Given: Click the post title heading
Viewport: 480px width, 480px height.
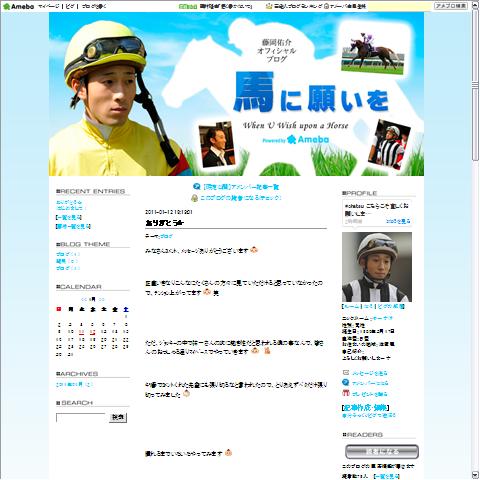Looking at the screenshot, I should pyautogui.click(x=164, y=223).
